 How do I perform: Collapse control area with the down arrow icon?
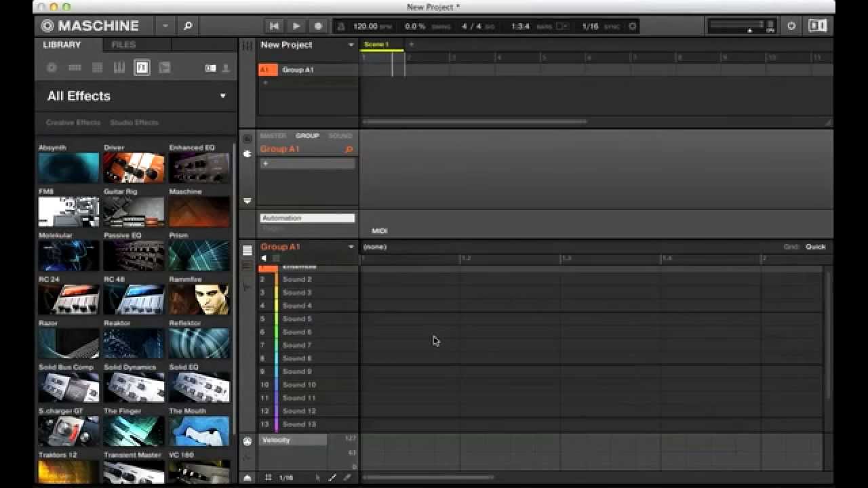click(x=248, y=201)
